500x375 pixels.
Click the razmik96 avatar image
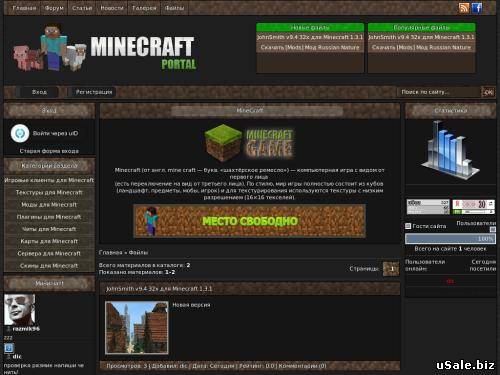pyautogui.click(x=19, y=310)
